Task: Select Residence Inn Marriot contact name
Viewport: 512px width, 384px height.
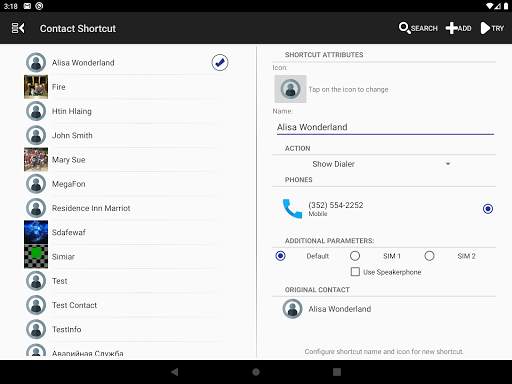Action: click(91, 208)
